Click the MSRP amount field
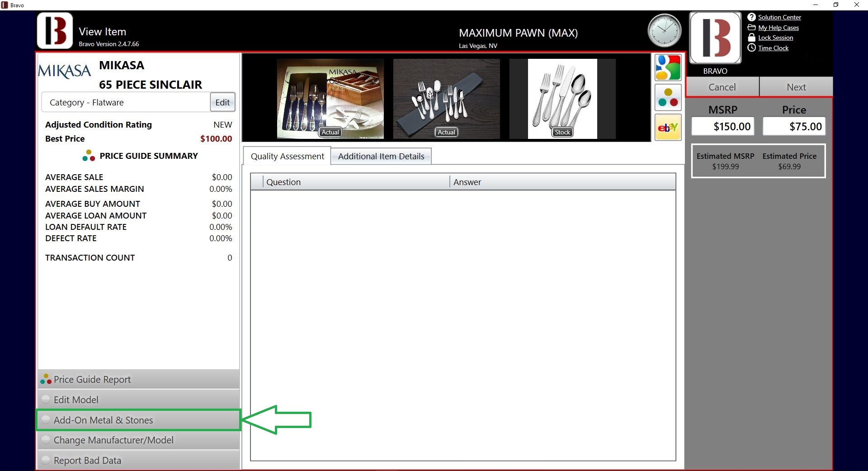This screenshot has width=868, height=471. click(x=722, y=126)
